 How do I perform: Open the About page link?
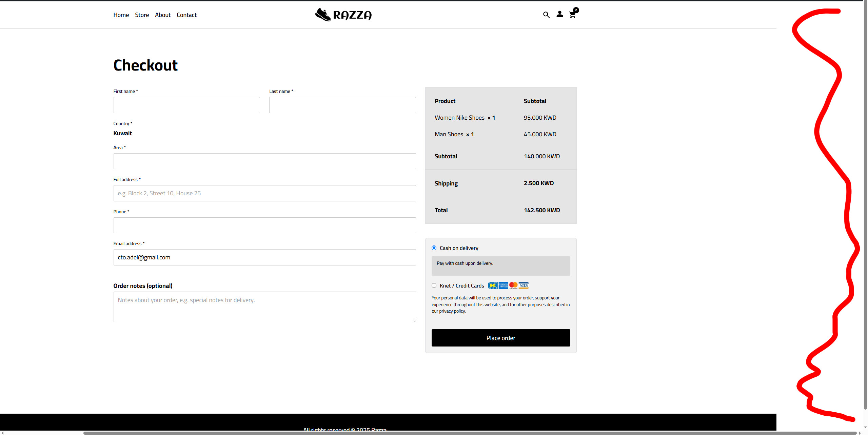tap(163, 15)
